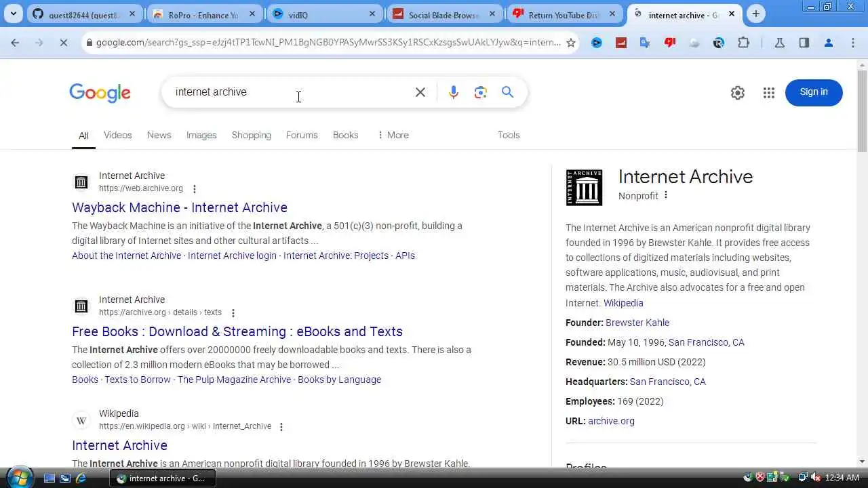Image resolution: width=868 pixels, height=488 pixels.
Task: Switch to Return YouTube Dislike tab
Action: tap(565, 14)
